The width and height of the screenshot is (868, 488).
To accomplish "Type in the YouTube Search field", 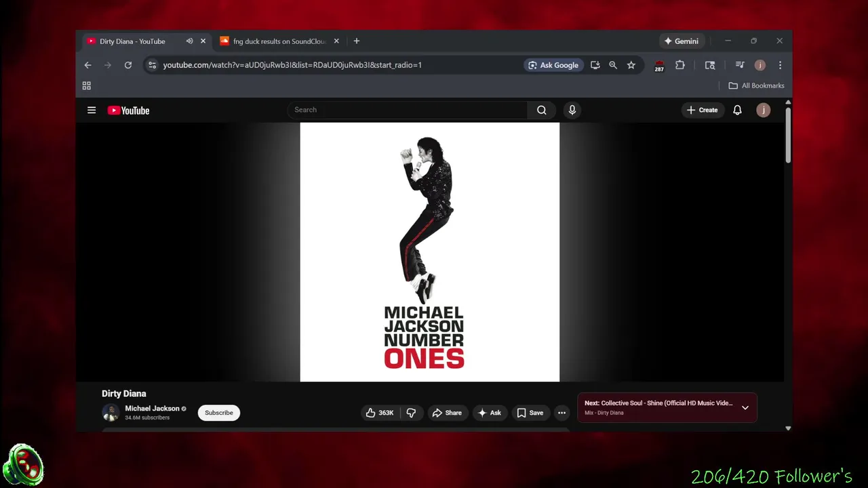I will point(408,110).
